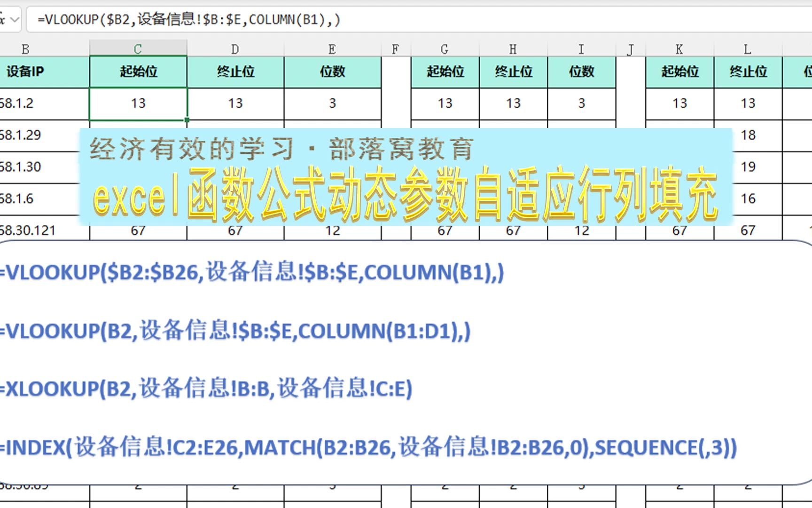The image size is (812, 508).
Task: Select cell with 13 in column H
Action: [x=513, y=103]
